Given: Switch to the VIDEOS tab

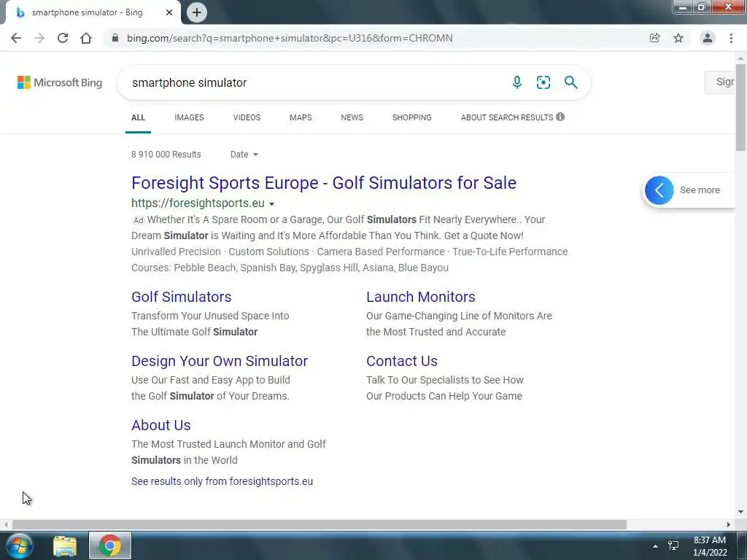Looking at the screenshot, I should (247, 117).
